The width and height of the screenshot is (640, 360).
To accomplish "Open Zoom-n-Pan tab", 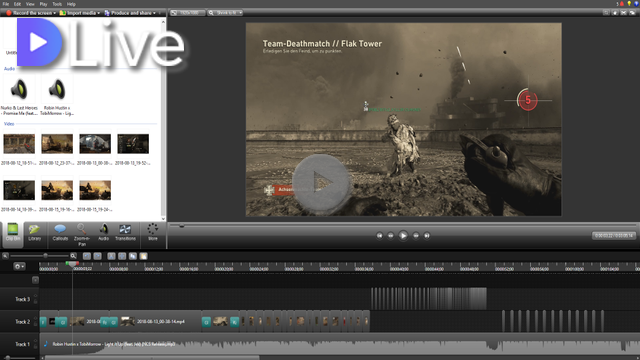I will click(82, 235).
